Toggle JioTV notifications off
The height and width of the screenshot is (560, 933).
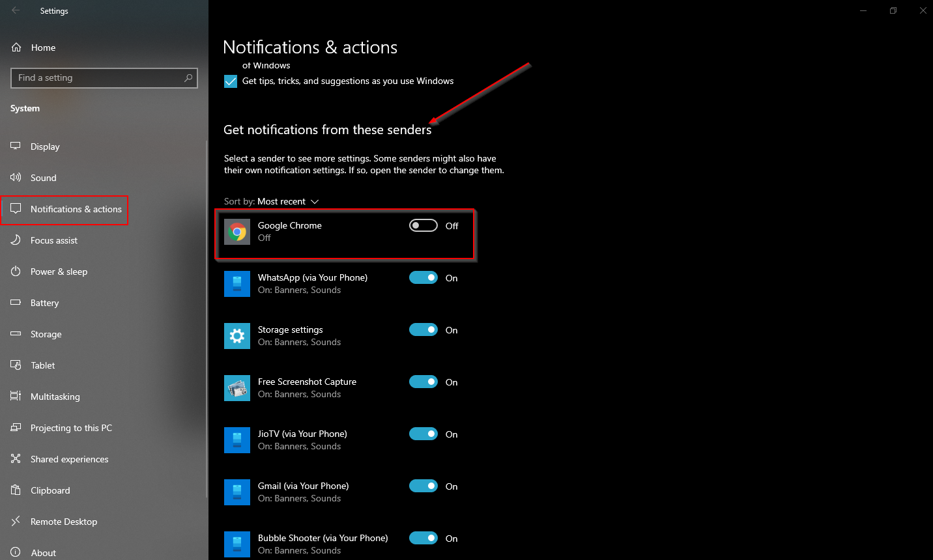pyautogui.click(x=423, y=434)
